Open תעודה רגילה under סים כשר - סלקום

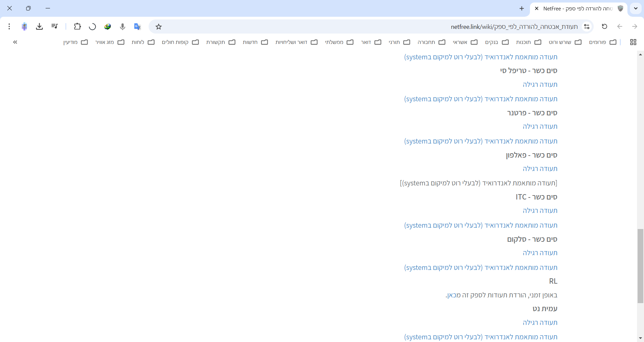[x=540, y=253]
